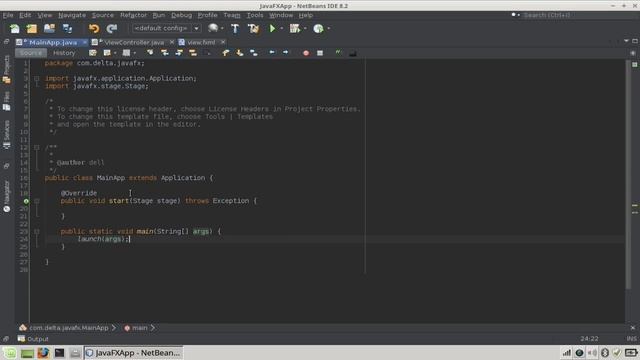Toggle bookmark on the current line
Image resolution: width=640 pixels, height=360 pixels.
[x=253, y=53]
